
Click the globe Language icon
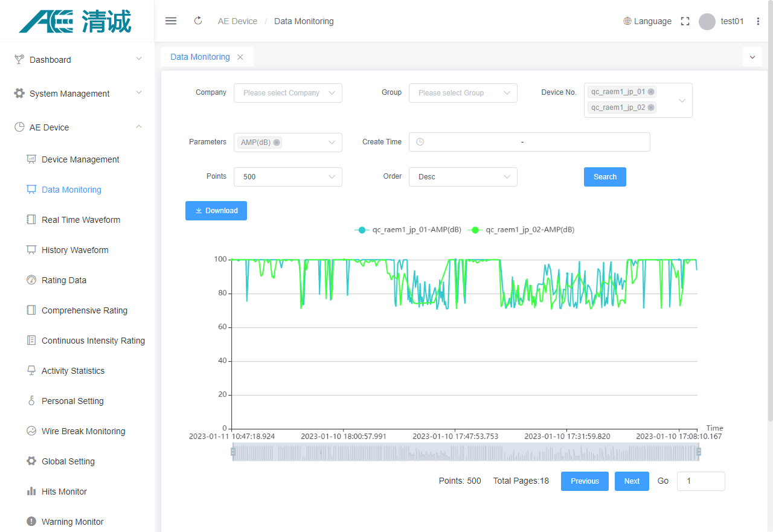[627, 21]
